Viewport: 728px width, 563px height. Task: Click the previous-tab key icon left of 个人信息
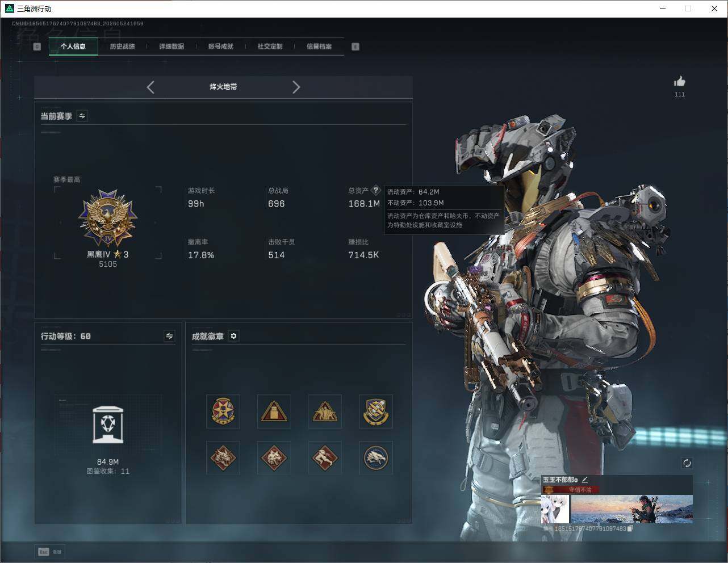(x=37, y=47)
